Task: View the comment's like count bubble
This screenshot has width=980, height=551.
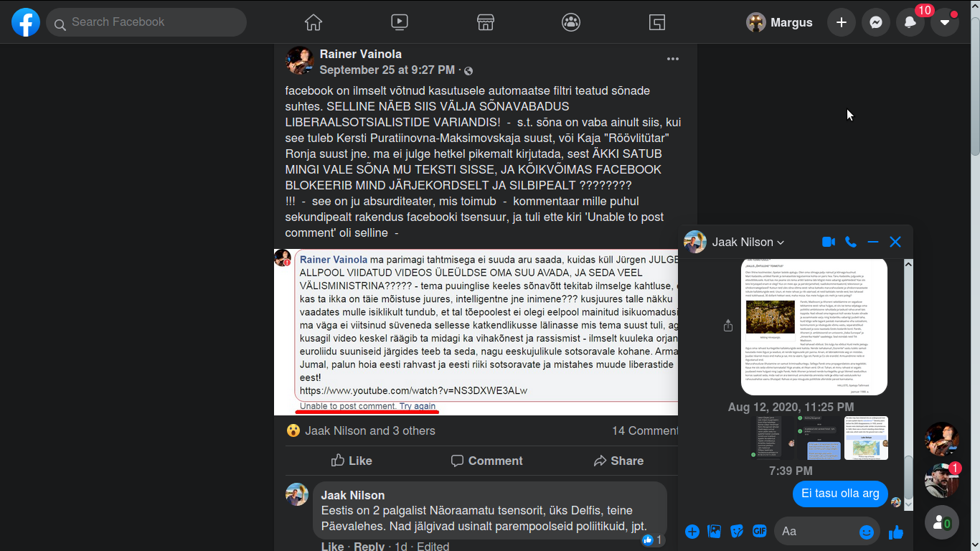Action: [653, 540]
